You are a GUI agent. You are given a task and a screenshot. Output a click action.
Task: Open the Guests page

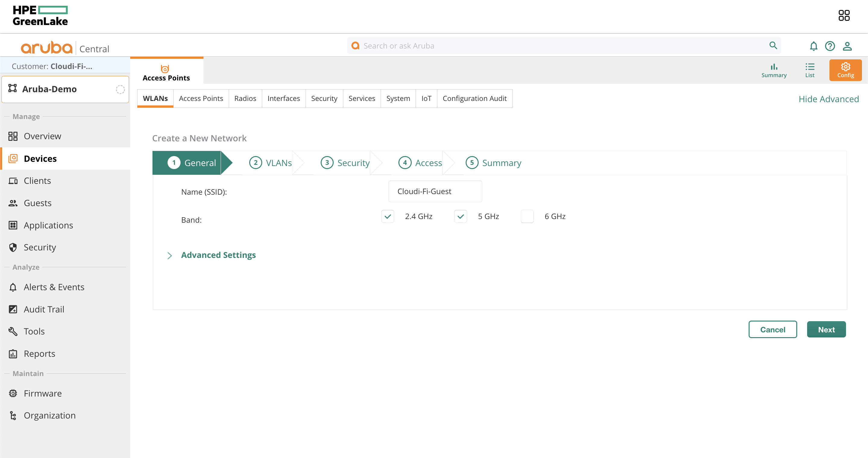[x=37, y=203]
